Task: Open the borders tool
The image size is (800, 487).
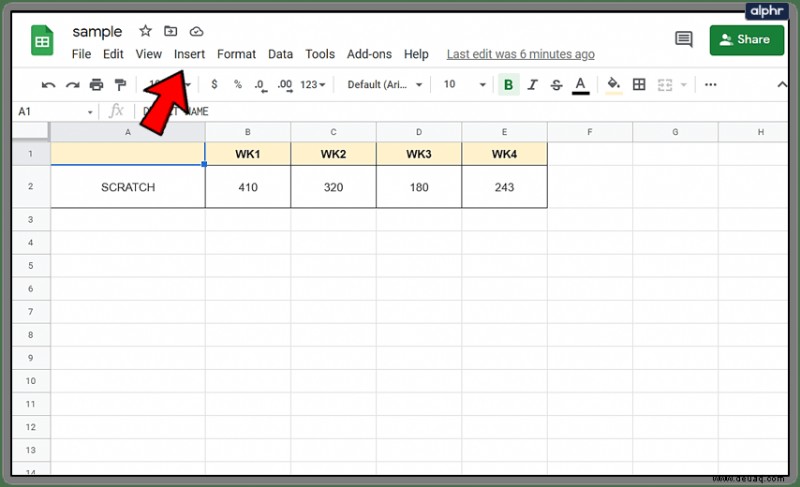Action: point(639,85)
